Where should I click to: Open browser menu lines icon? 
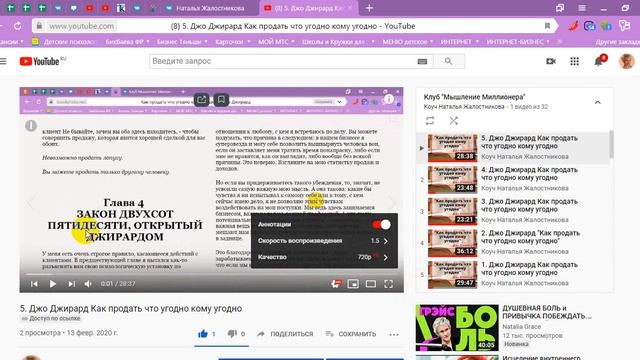582,8
